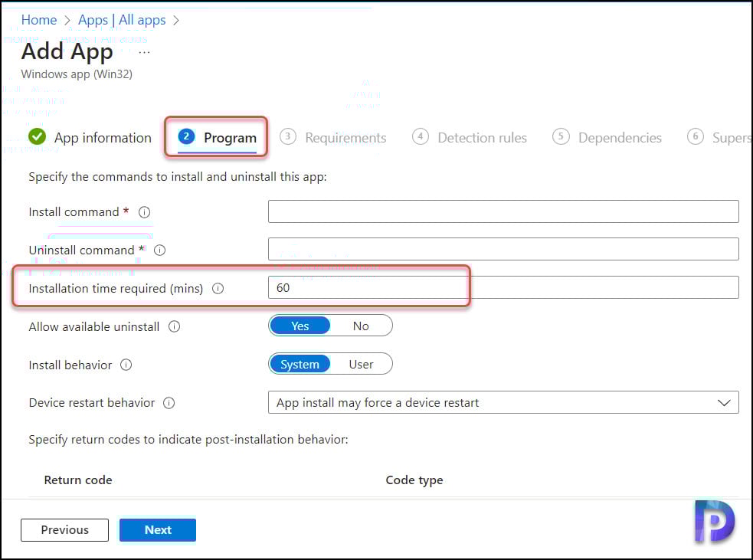Navigate to Home breadcrumb link

tap(39, 20)
